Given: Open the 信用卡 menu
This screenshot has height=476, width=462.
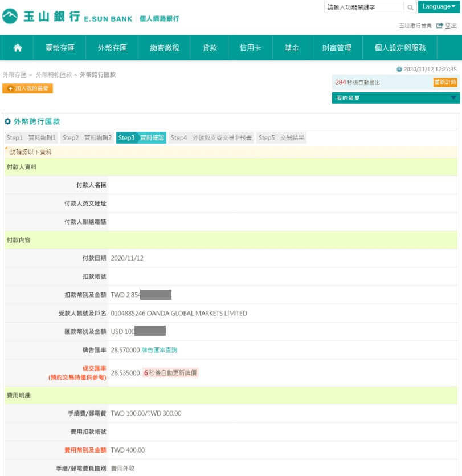Looking at the screenshot, I should pyautogui.click(x=250, y=48).
